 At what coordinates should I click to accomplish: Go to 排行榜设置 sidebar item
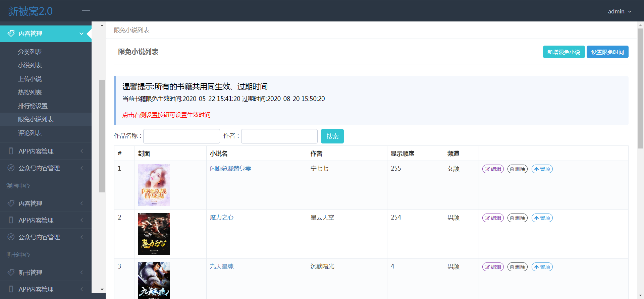(x=33, y=106)
